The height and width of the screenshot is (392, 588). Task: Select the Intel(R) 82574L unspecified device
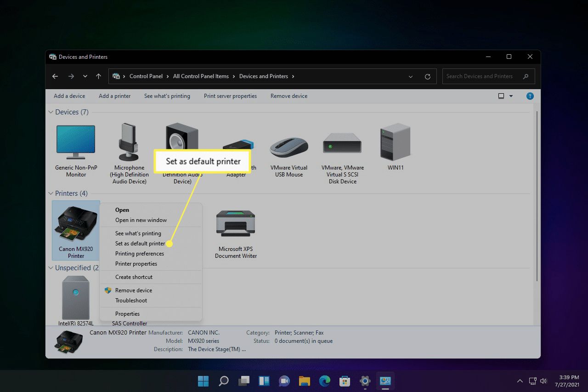coord(76,297)
